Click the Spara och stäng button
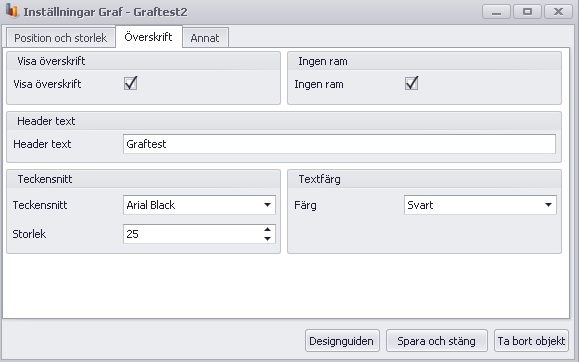This screenshot has width=579, height=362. tap(436, 341)
